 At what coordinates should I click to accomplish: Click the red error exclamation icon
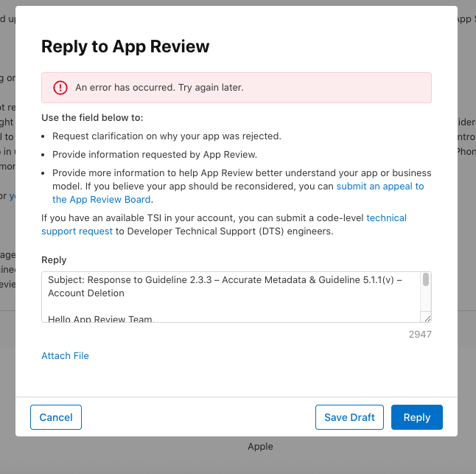pos(60,88)
